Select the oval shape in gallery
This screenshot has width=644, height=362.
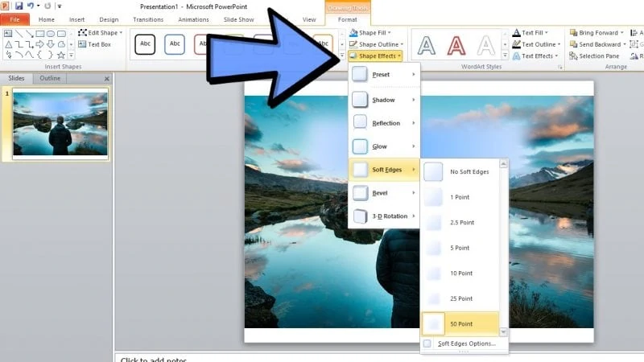(51, 33)
